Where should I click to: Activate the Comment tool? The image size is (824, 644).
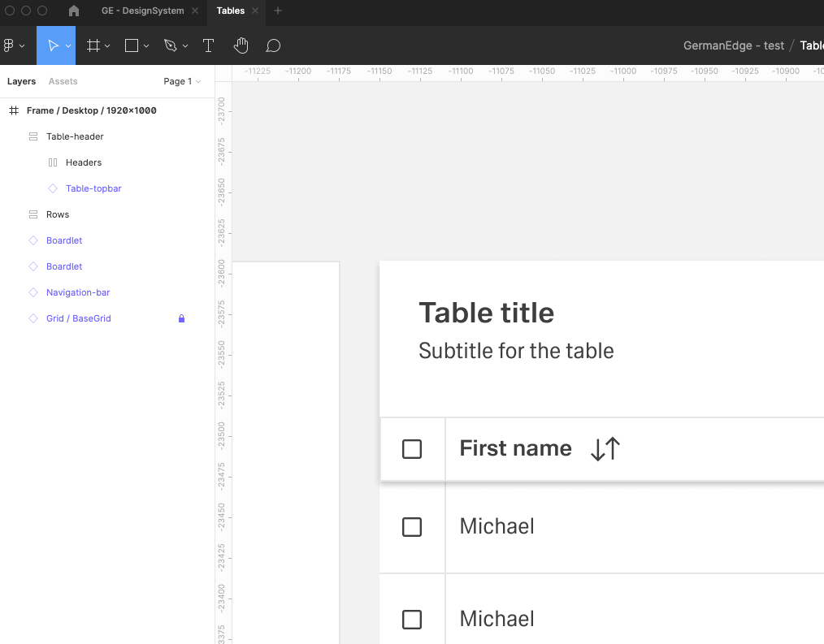[273, 45]
